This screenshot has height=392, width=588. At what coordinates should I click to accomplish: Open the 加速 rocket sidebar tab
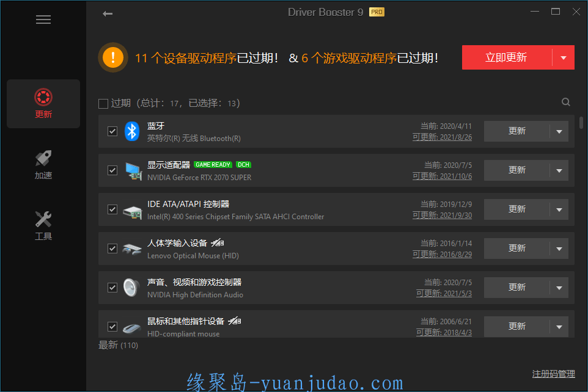(43, 165)
